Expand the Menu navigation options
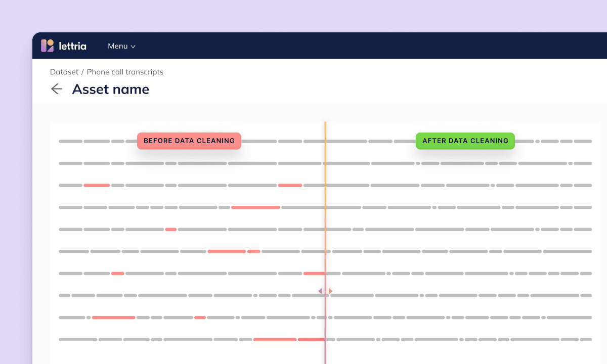The width and height of the screenshot is (607, 364). tap(121, 46)
